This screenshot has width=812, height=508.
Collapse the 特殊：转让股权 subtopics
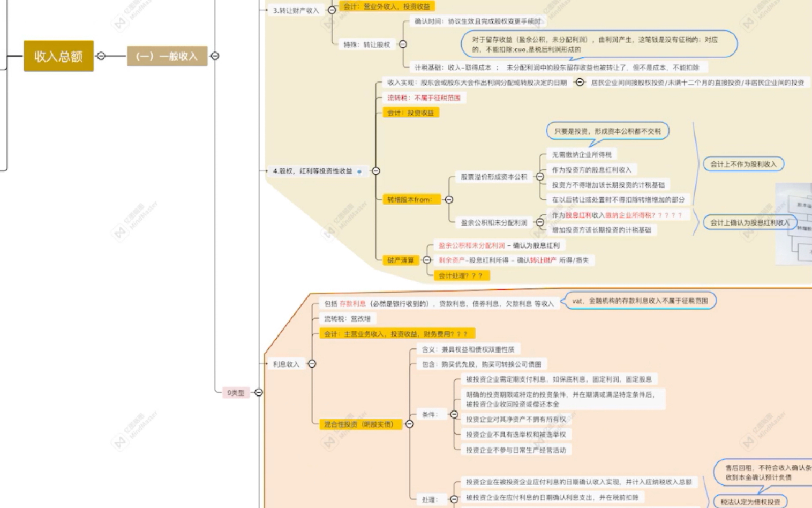[x=403, y=44]
